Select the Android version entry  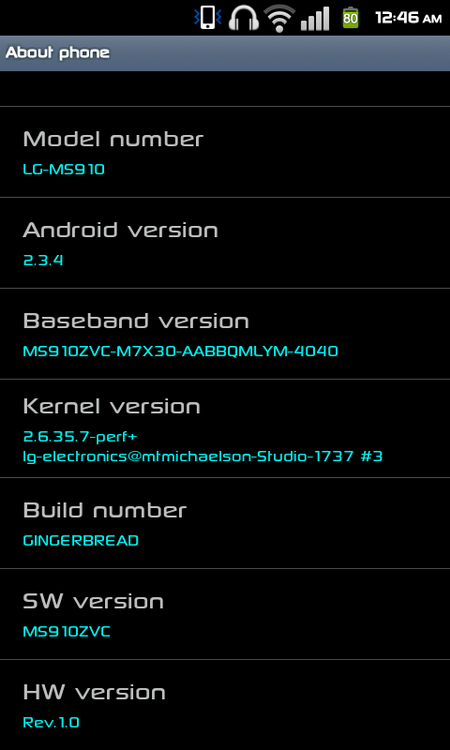(x=225, y=243)
